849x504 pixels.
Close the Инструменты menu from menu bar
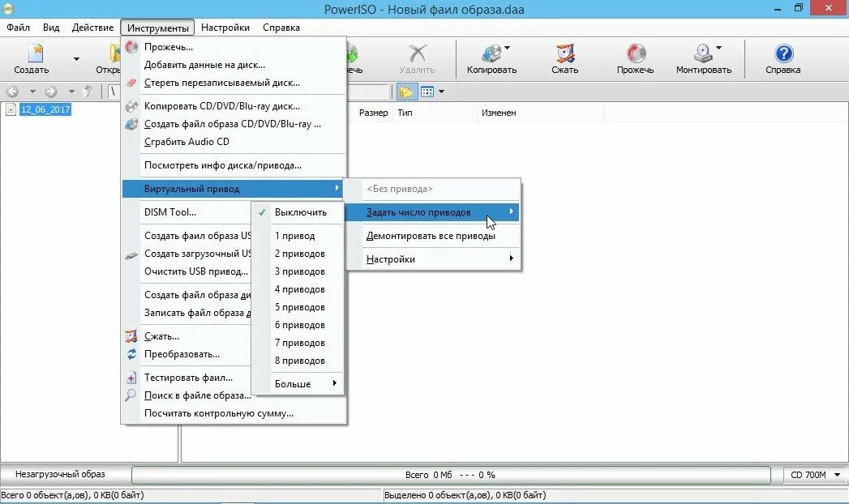click(x=157, y=28)
